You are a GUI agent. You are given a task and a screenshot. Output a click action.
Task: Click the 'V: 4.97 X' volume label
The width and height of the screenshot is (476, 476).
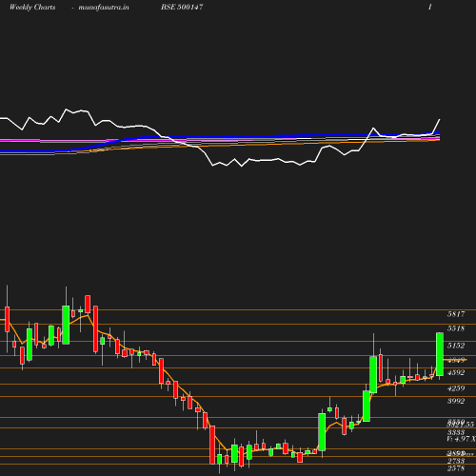[x=461, y=439]
